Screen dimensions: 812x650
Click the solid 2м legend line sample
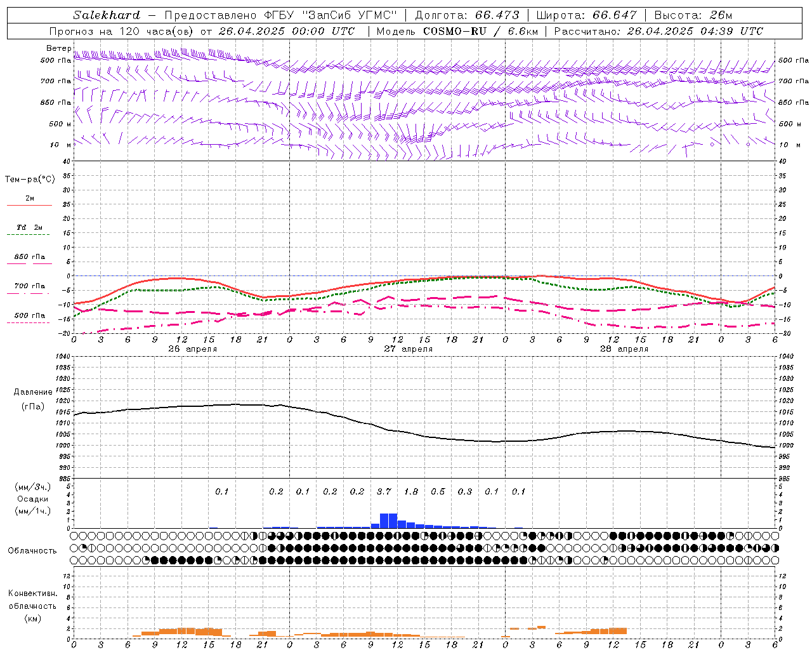pyautogui.click(x=29, y=205)
